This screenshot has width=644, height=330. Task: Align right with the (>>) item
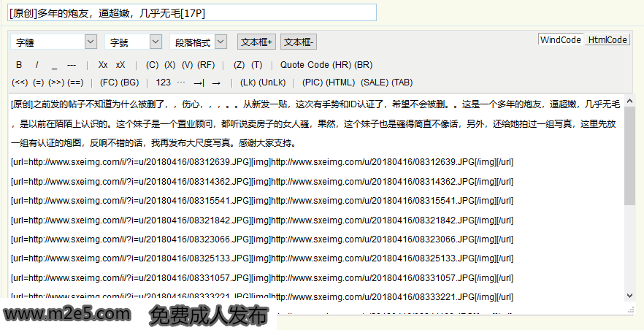[x=56, y=82]
